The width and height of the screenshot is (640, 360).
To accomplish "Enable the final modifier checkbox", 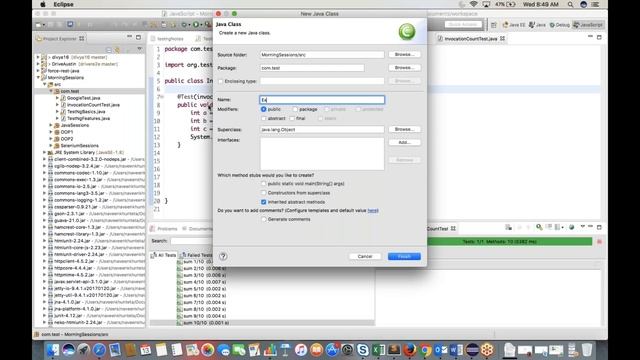I will coord(292,118).
